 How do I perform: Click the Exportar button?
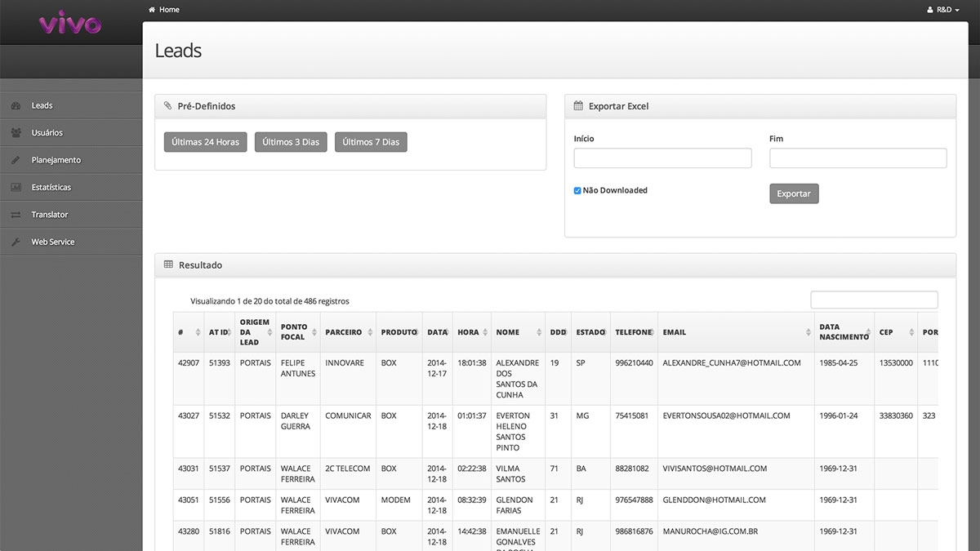(794, 193)
